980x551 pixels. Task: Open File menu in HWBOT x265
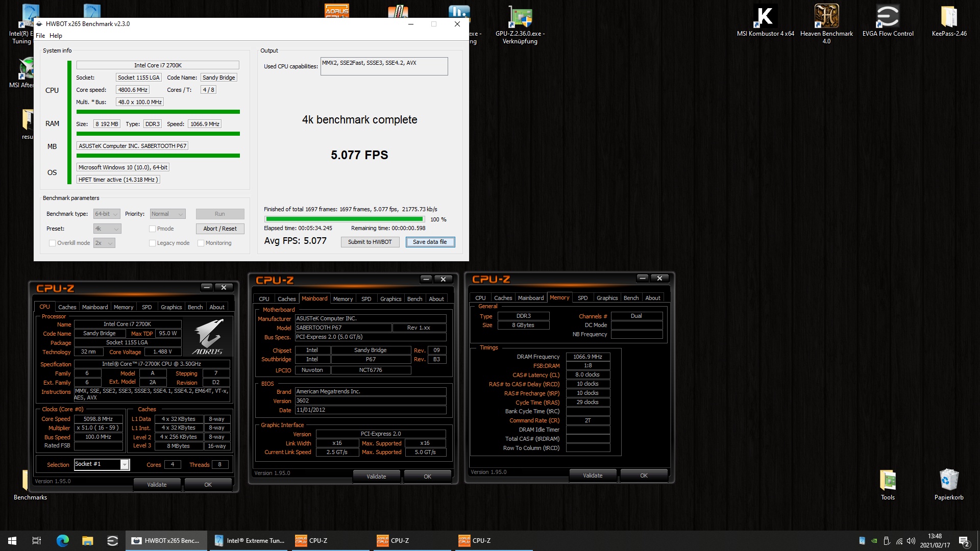(x=40, y=36)
